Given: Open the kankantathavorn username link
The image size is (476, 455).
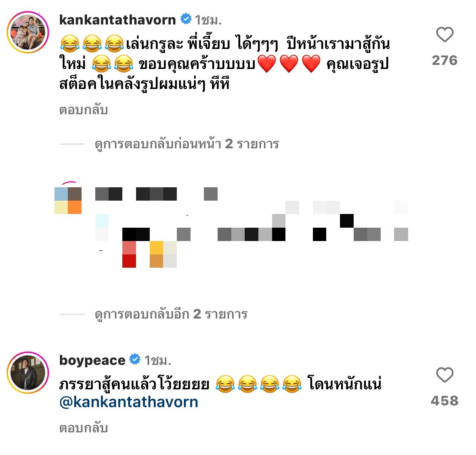Looking at the screenshot, I should point(118,20).
